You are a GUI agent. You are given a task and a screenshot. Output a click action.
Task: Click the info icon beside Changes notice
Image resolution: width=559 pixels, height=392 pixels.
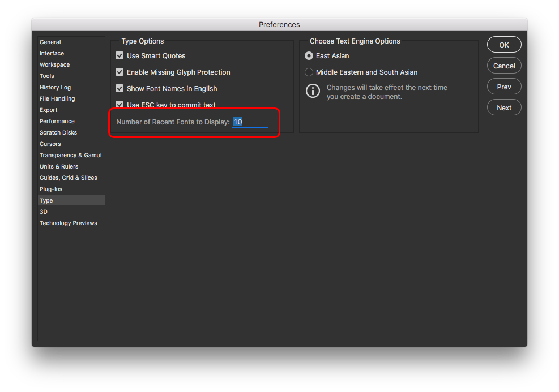click(x=313, y=91)
